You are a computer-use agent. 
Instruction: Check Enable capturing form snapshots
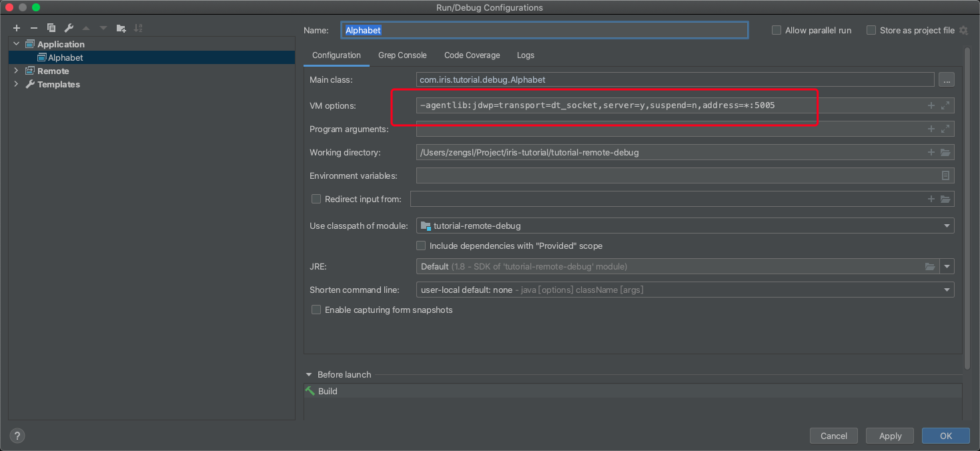(x=316, y=310)
